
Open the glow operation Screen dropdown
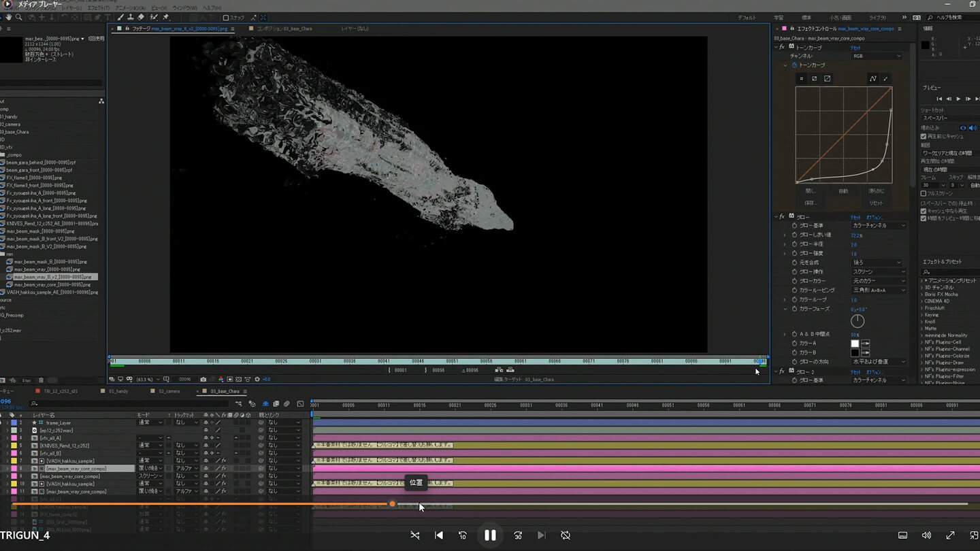[x=879, y=271]
